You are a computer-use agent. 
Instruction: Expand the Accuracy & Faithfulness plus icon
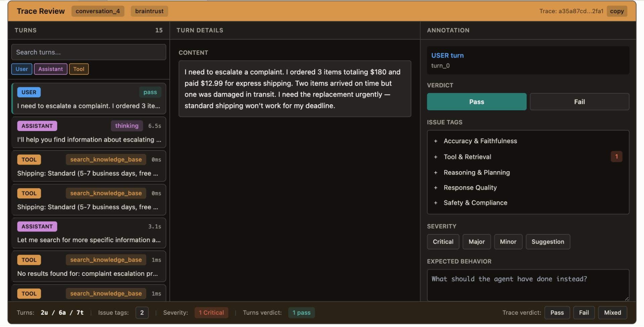tap(435, 141)
